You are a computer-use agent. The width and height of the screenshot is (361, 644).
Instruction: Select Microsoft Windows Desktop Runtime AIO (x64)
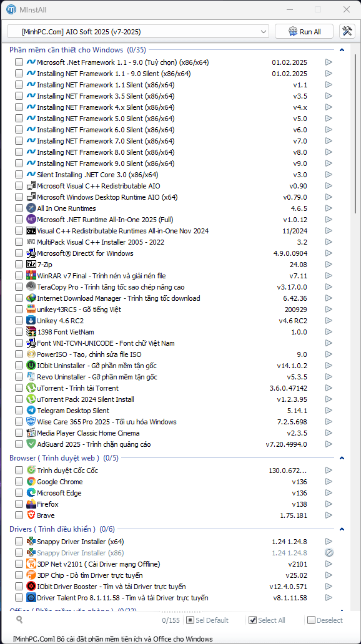107,197
